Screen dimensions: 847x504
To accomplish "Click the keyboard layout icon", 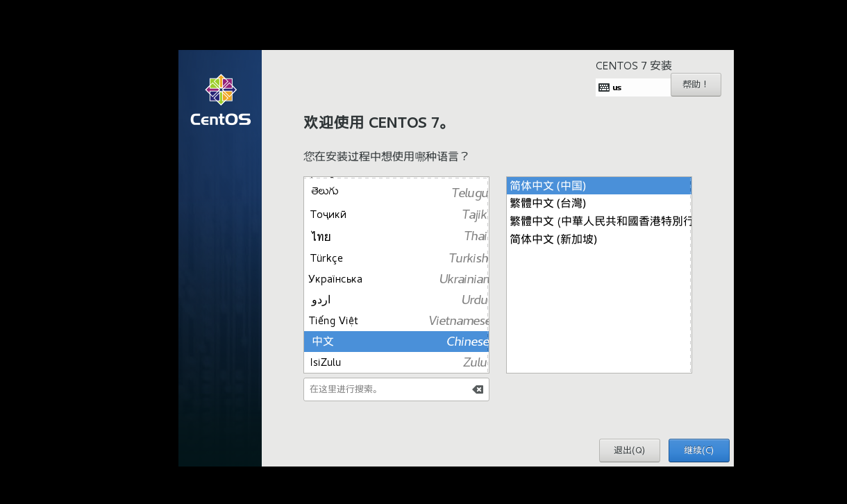I will point(604,87).
